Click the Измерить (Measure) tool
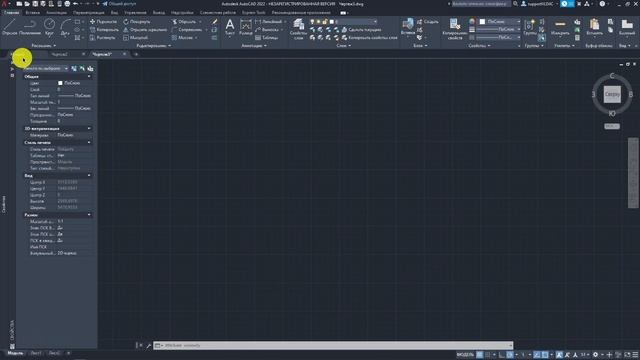Image resolution: width=640 pixels, height=360 pixels. tap(560, 27)
